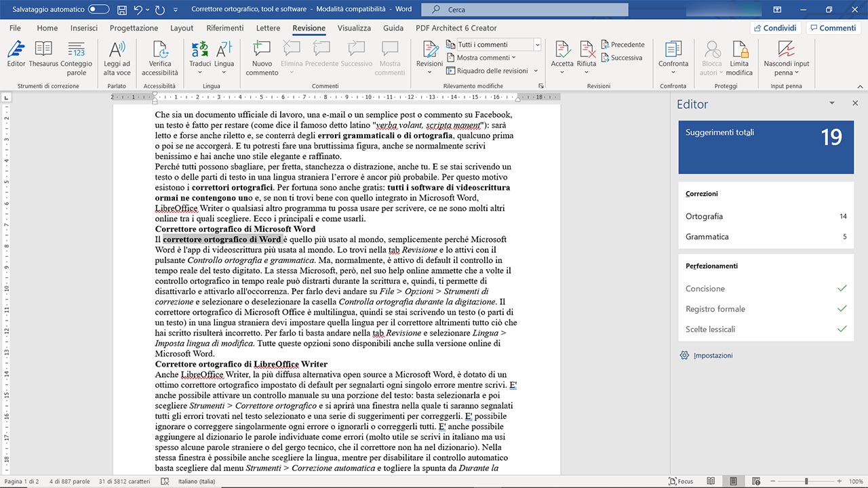This screenshot has height=488, width=868.
Task: Click Italiano (Italia) language in status bar
Action: point(197,481)
